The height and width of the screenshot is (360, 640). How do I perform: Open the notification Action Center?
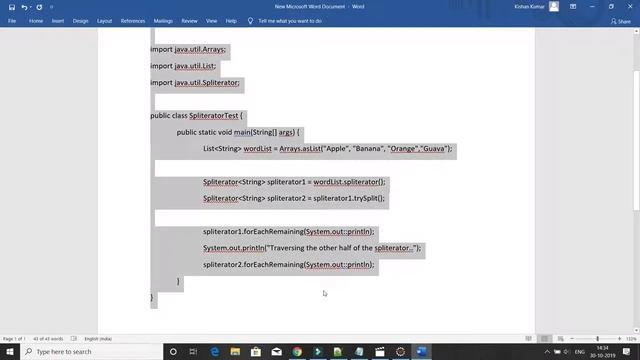tap(627, 351)
